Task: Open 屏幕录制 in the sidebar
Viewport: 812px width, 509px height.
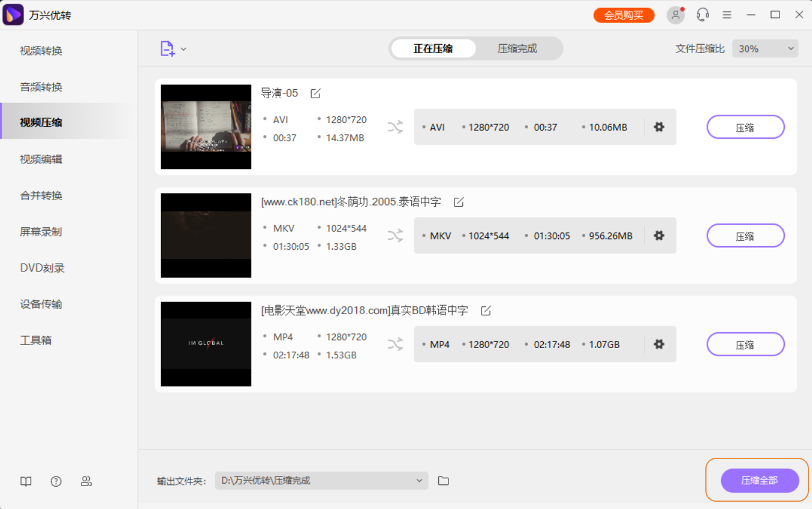Action: [41, 232]
